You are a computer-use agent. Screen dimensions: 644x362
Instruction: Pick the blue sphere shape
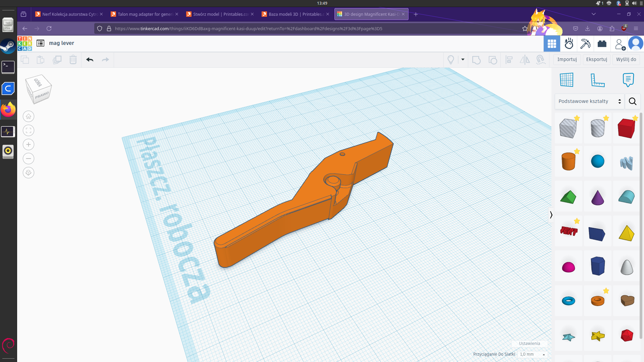click(x=597, y=161)
